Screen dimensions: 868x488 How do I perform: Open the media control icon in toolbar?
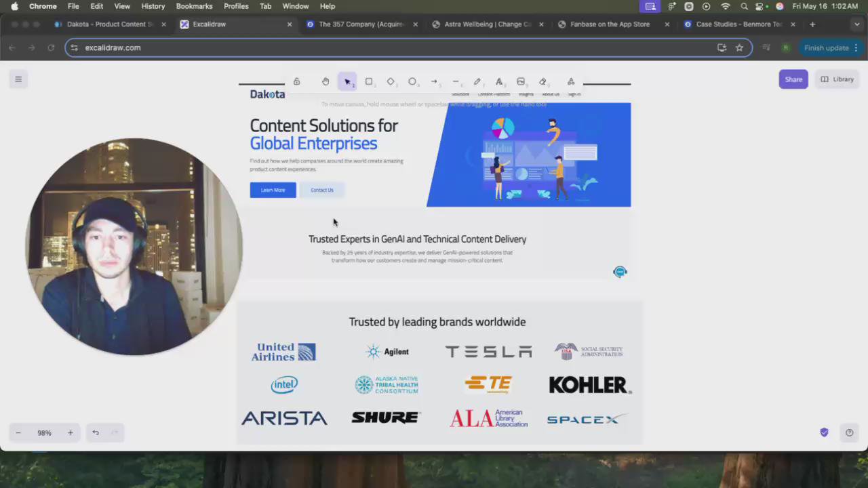click(766, 48)
